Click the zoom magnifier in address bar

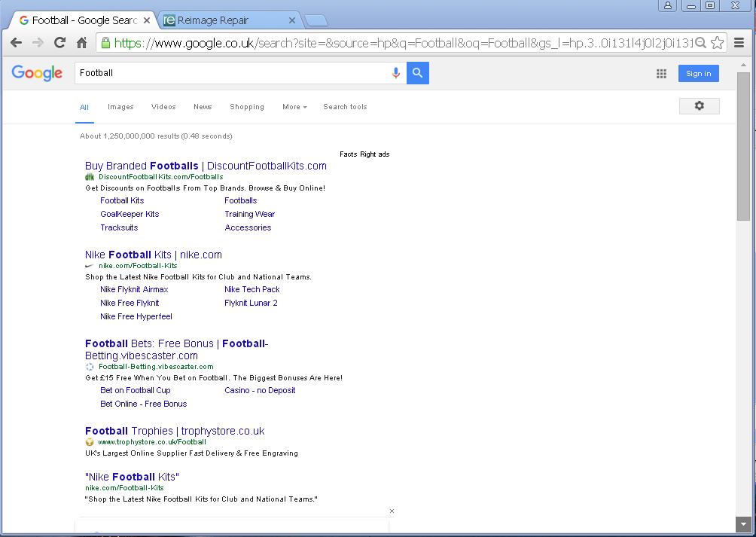[x=700, y=43]
